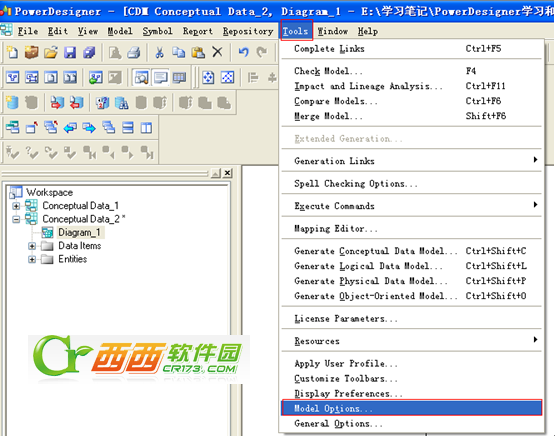Click the New Project briefcase icon
The height and width of the screenshot is (436, 555).
(32, 52)
